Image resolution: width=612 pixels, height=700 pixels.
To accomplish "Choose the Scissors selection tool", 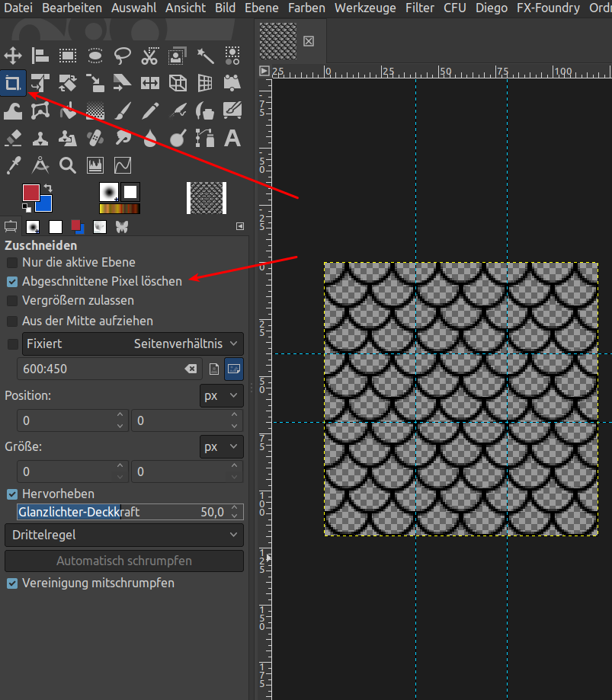I will [150, 55].
